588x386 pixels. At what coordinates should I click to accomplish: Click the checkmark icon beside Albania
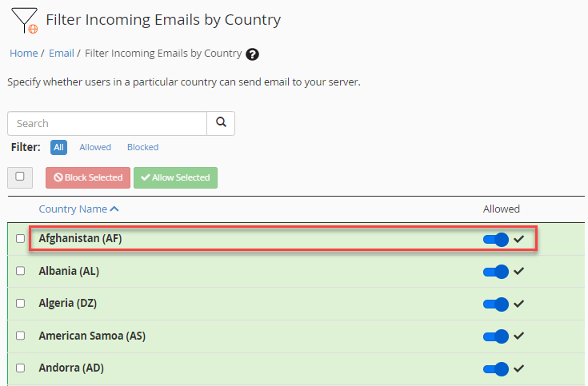(519, 271)
